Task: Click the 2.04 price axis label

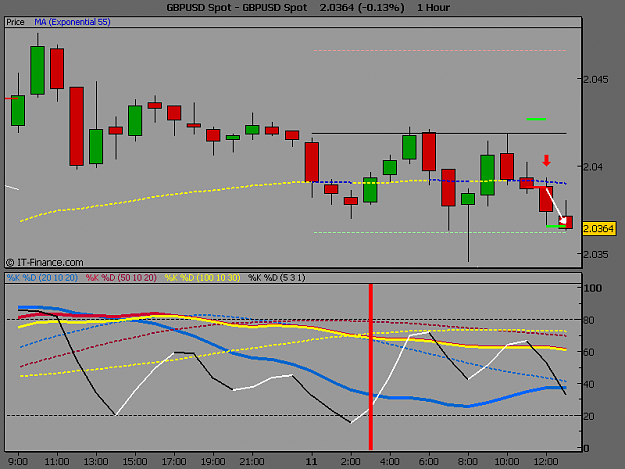Action: click(x=594, y=167)
